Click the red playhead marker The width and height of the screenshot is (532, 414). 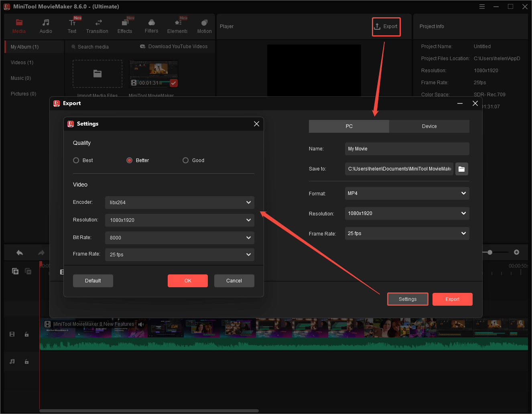(x=41, y=265)
